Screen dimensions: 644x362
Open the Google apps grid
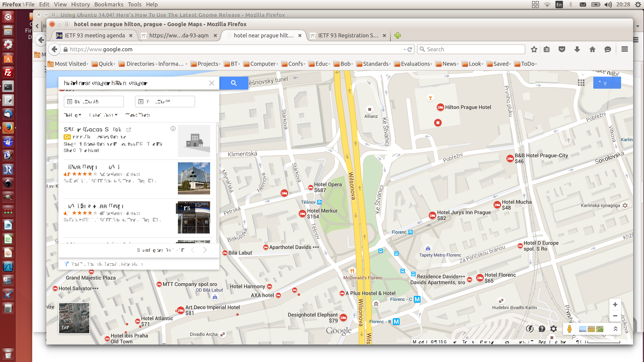581,82
